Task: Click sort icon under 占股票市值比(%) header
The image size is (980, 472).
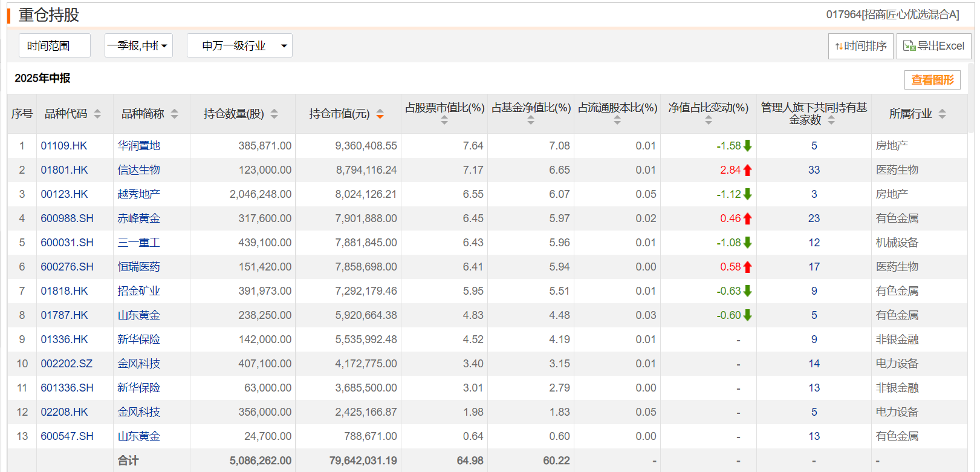Action: pos(444,120)
